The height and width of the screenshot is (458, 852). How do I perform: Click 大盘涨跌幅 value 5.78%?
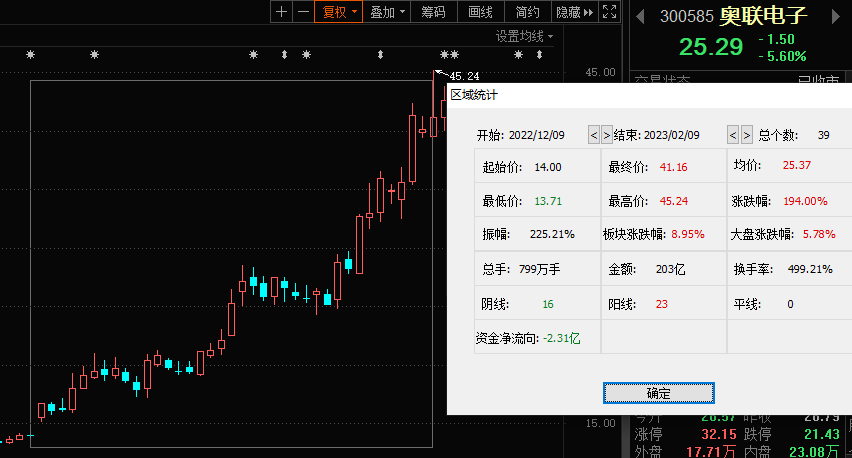(819, 234)
